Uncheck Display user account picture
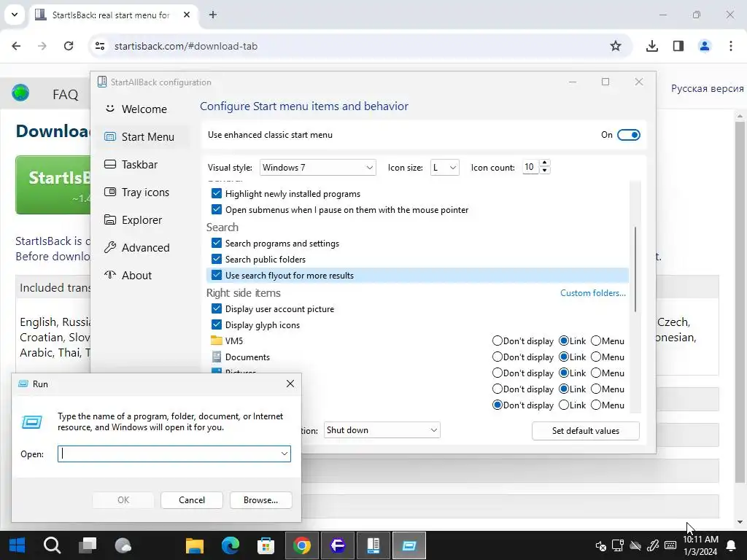The image size is (747, 560). pyautogui.click(x=216, y=308)
